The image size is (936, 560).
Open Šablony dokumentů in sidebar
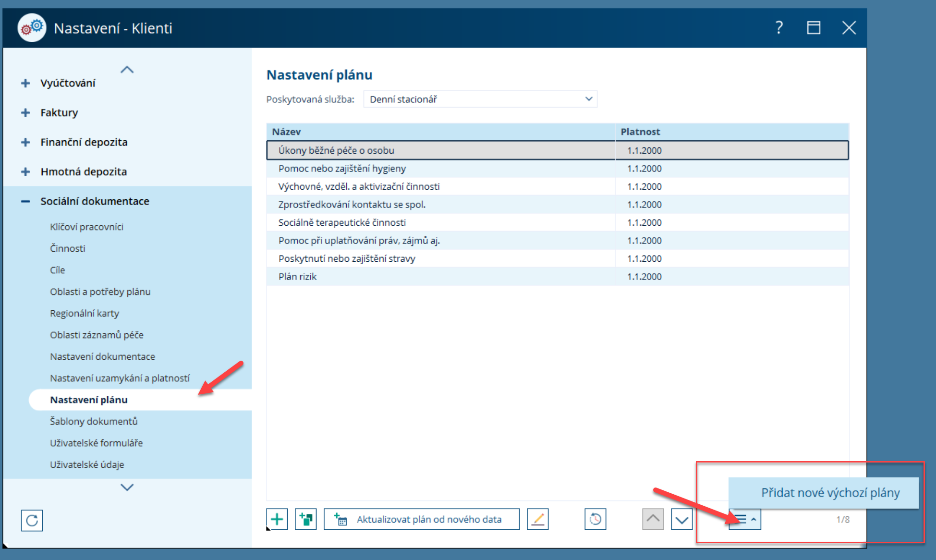click(94, 421)
